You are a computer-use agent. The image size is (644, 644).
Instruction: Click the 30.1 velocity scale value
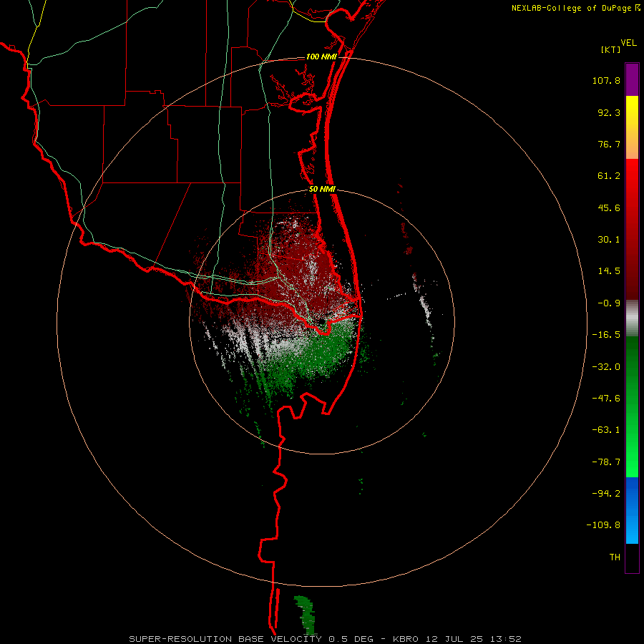pyautogui.click(x=609, y=240)
